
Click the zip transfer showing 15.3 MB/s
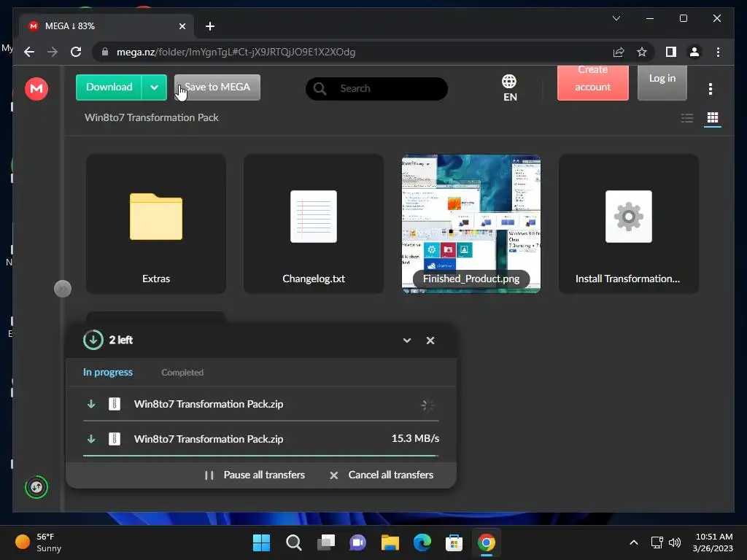tap(260, 438)
